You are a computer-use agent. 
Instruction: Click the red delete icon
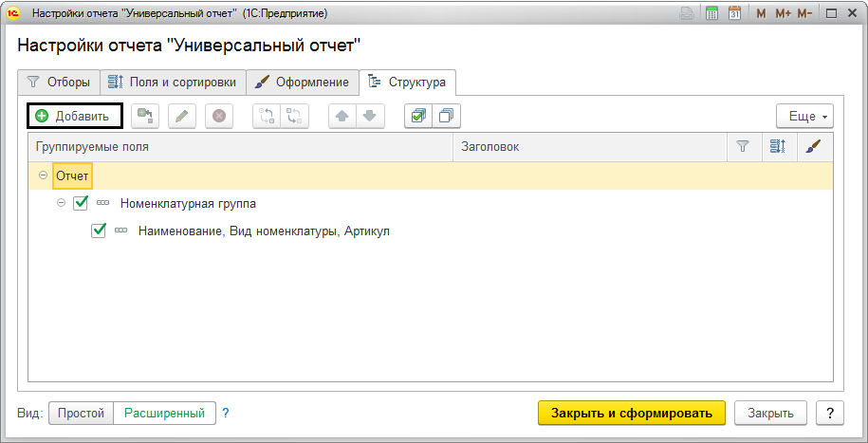tap(219, 116)
